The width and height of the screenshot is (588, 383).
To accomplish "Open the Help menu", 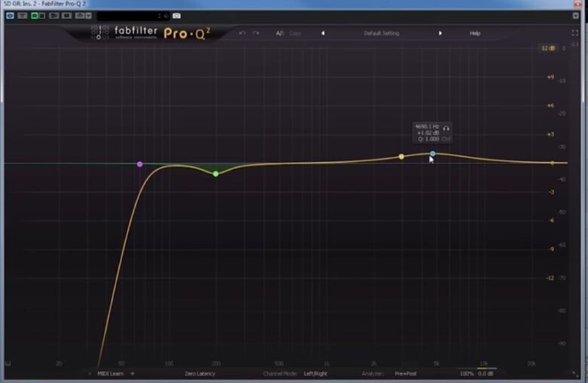I will 475,33.
